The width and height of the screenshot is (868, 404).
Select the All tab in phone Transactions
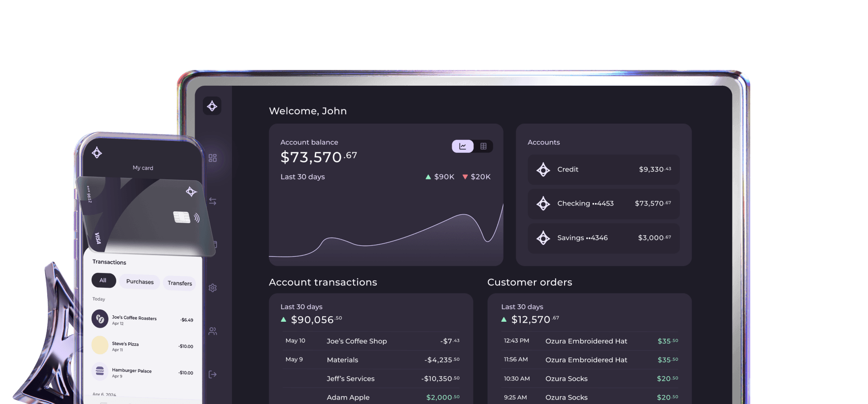coord(103,280)
